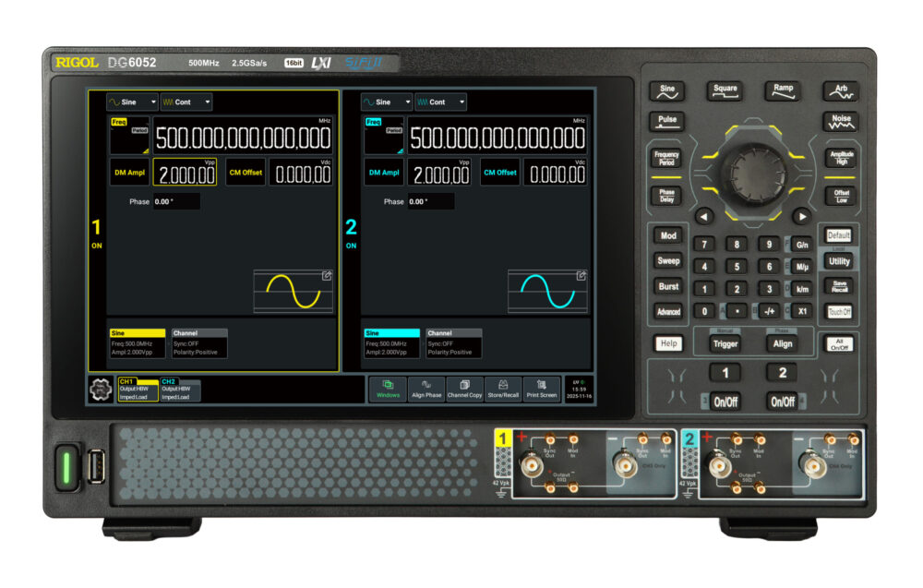Open the Cont mode dropdown for channel 1
Image resolution: width=923 pixels, height=588 pixels.
[x=185, y=102]
